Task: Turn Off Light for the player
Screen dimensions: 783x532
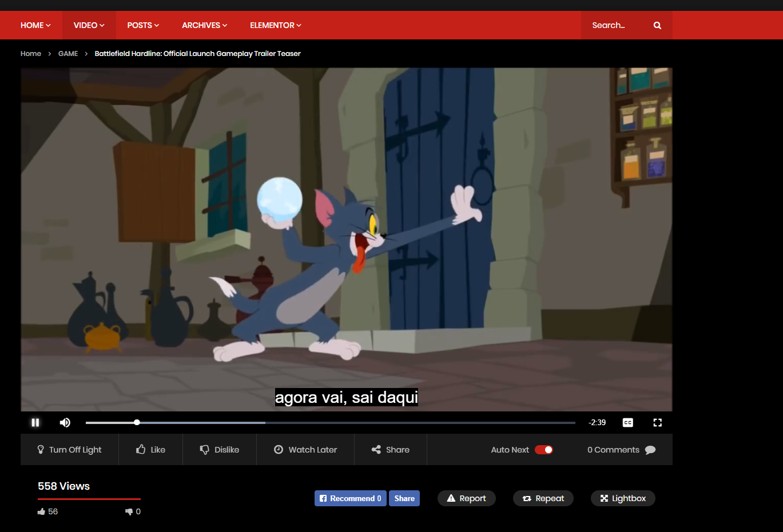Action: [69, 450]
